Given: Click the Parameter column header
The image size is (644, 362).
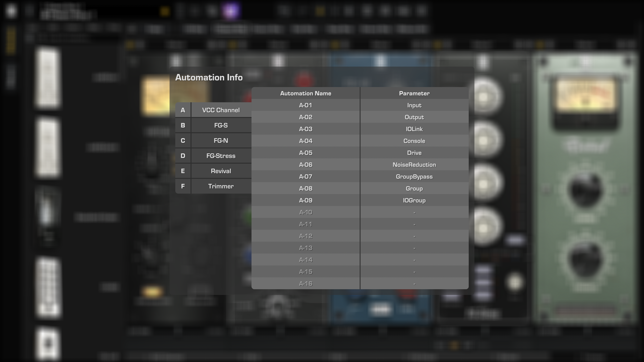Looking at the screenshot, I should click(x=414, y=93).
